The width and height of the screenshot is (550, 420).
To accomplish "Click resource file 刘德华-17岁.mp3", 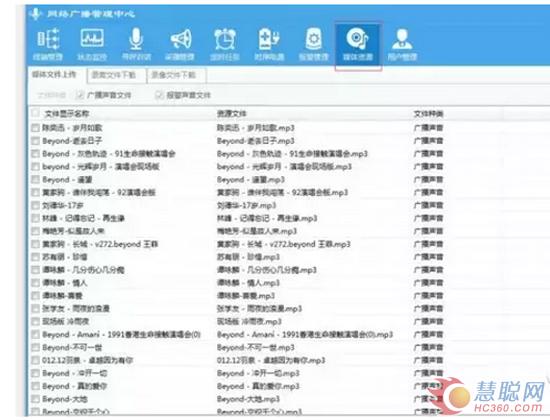I will pyautogui.click(x=246, y=205).
